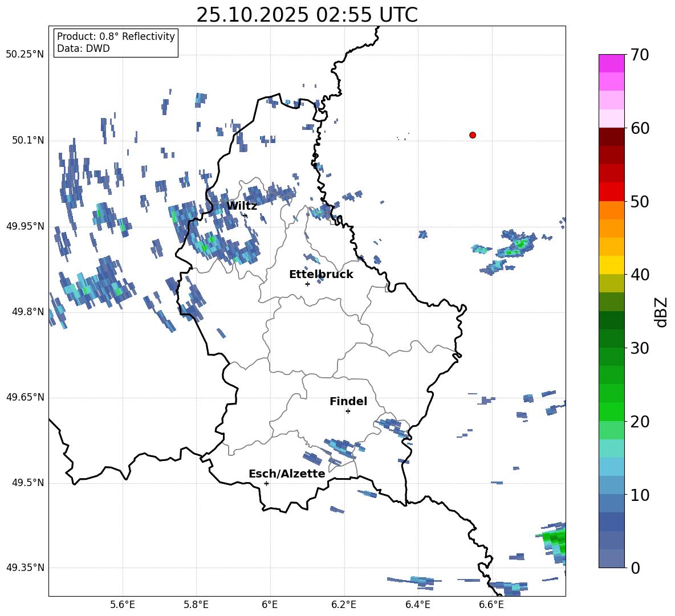Click the 40 colorbar tick label

pos(640,275)
